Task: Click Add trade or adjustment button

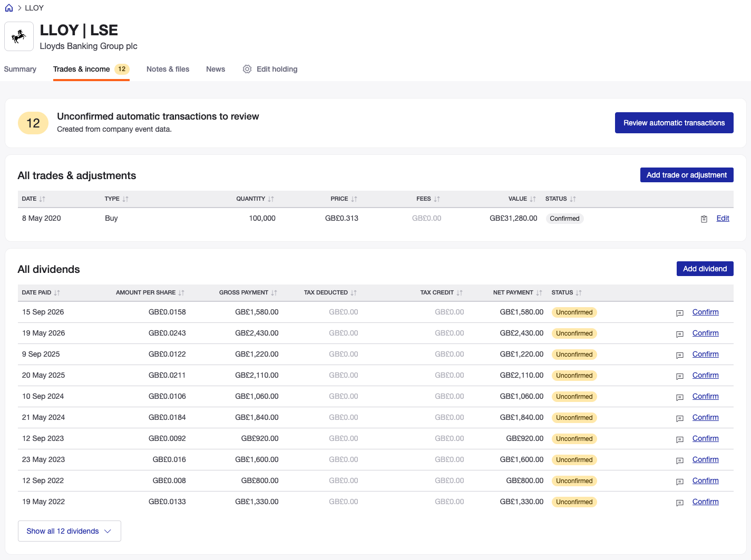Action: (687, 175)
